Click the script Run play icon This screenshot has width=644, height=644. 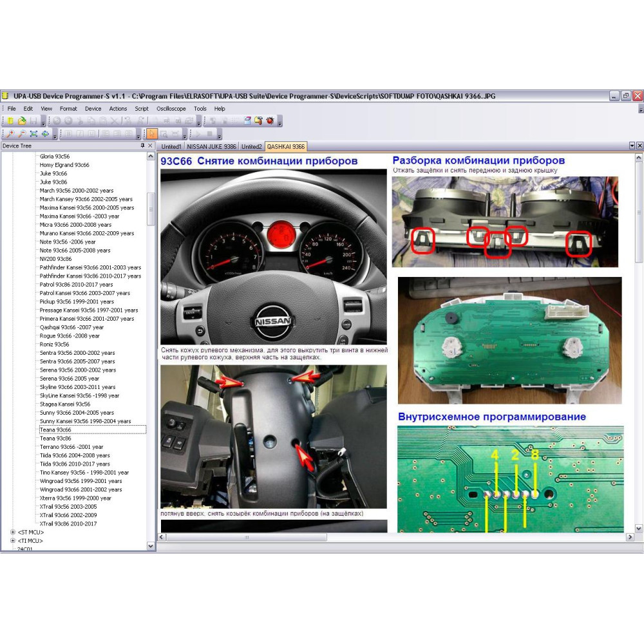198,133
